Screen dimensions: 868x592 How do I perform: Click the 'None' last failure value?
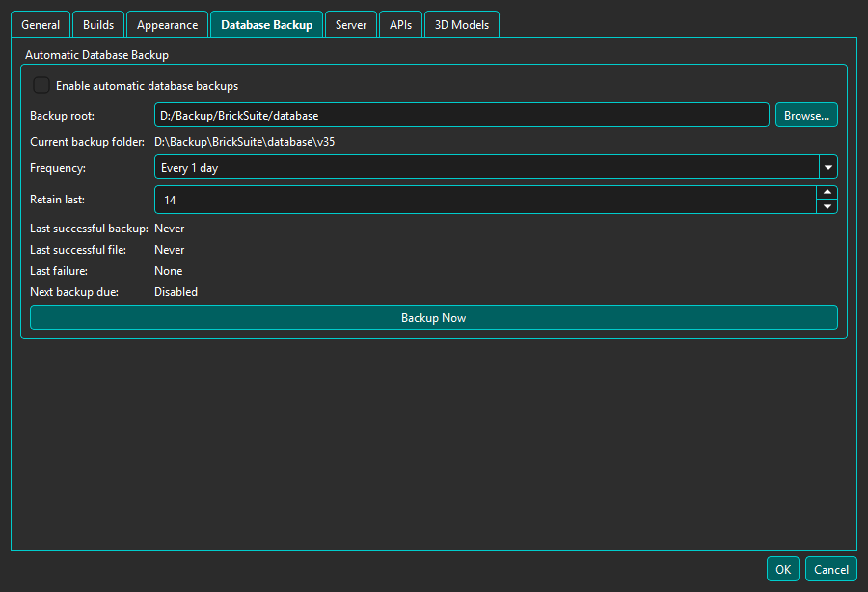tap(168, 271)
